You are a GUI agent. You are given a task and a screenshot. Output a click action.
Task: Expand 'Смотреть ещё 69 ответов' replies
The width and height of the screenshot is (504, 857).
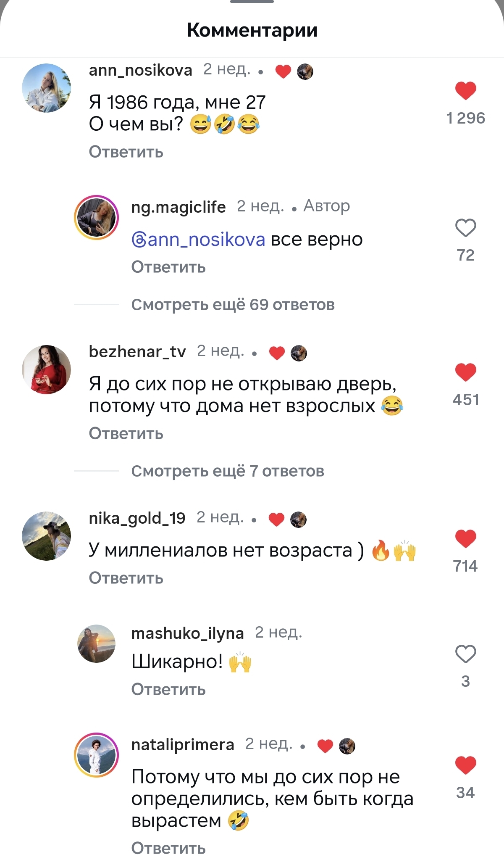pos(233,305)
